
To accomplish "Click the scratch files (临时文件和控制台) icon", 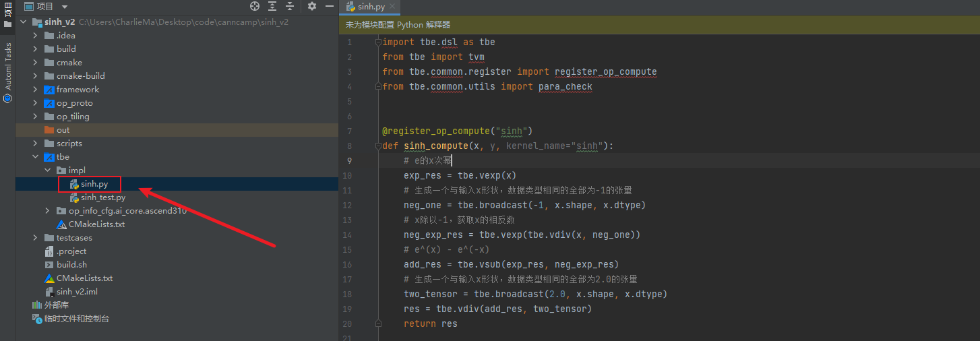I will click(37, 319).
